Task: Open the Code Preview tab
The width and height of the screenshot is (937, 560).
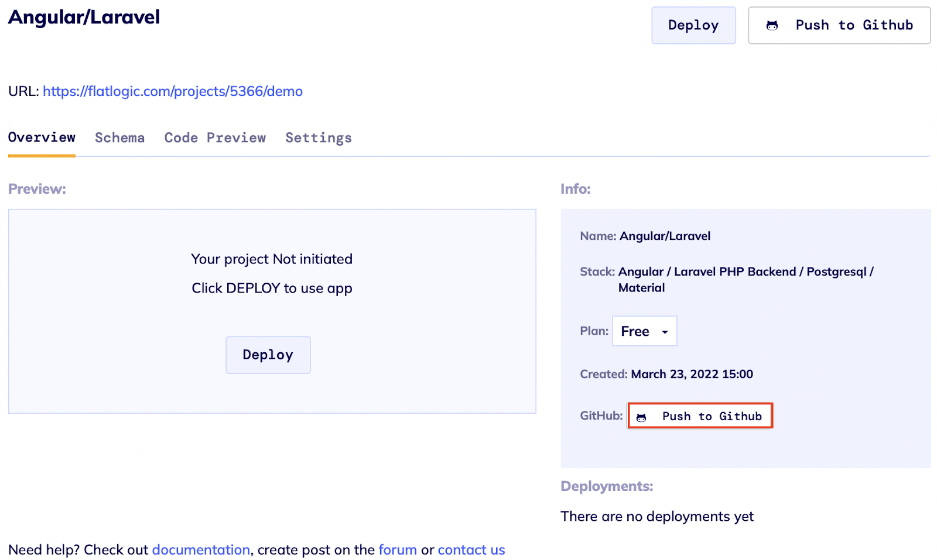Action: coord(215,138)
